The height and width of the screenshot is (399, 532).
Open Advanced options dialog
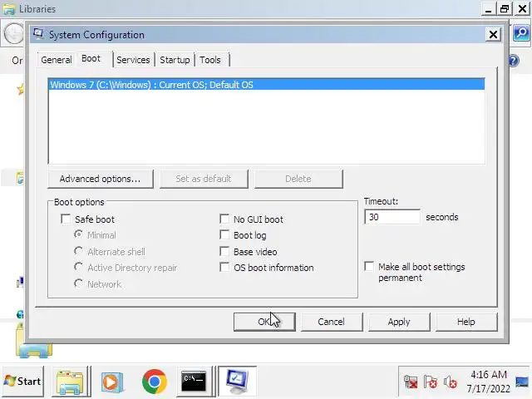(x=101, y=179)
